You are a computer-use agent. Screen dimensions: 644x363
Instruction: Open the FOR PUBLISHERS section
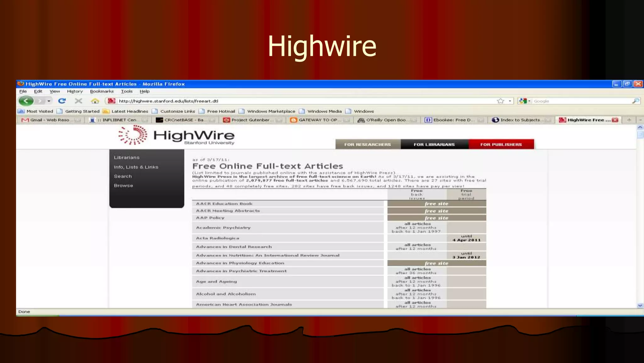(501, 145)
